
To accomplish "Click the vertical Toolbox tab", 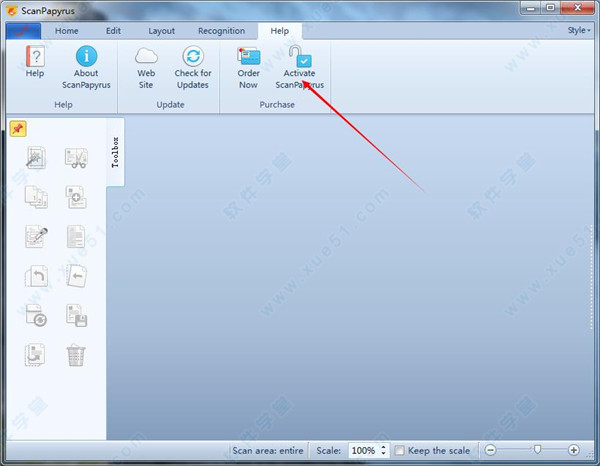I will click(x=115, y=152).
